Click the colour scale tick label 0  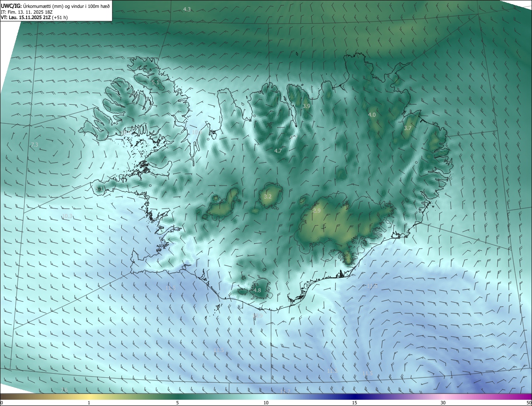2,403
